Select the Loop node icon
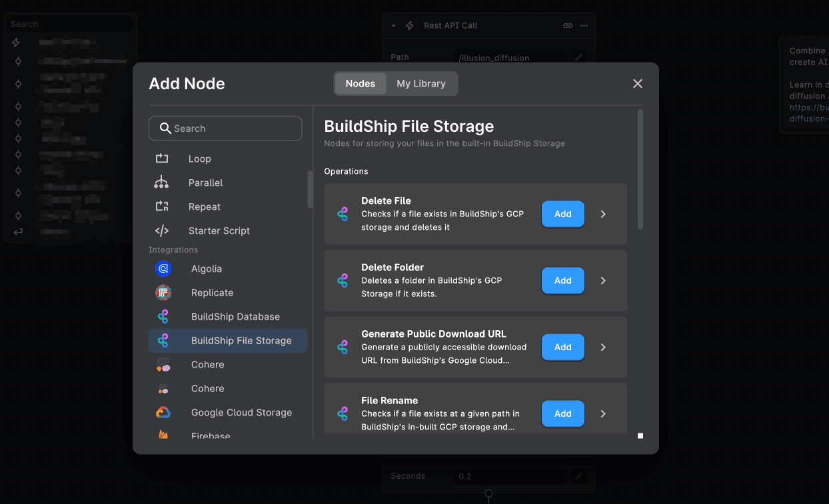 tap(161, 158)
